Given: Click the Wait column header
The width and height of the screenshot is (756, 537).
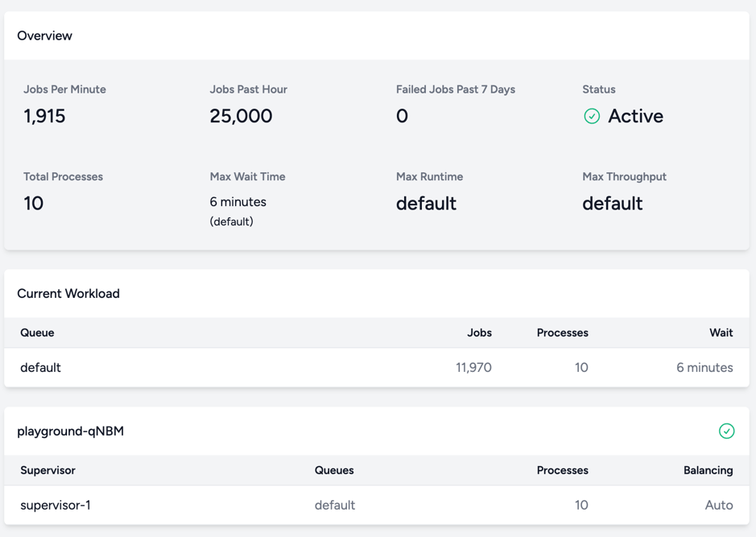Looking at the screenshot, I should point(721,333).
